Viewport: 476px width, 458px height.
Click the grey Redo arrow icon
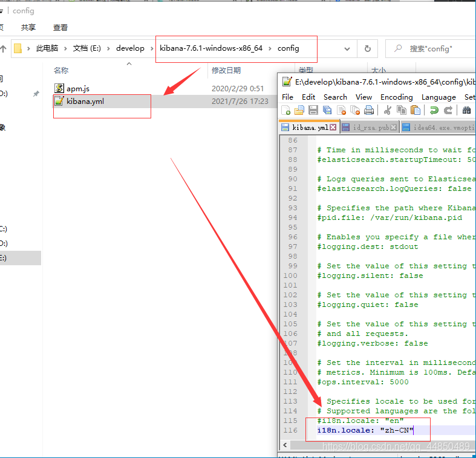tap(448, 110)
